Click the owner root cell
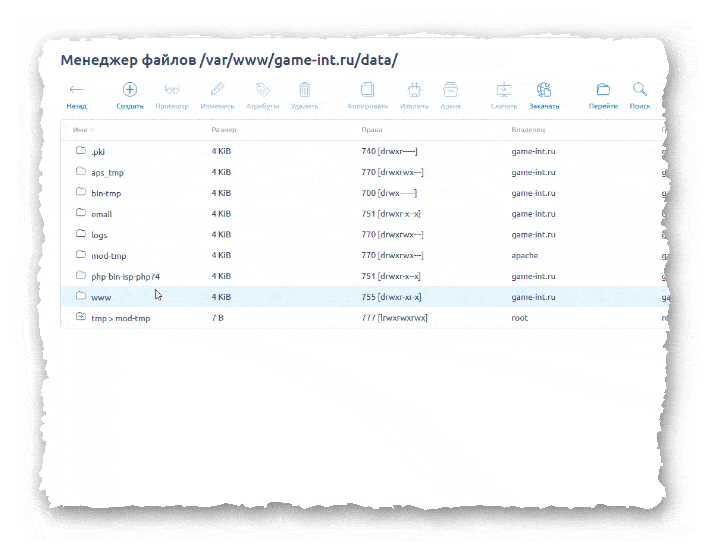 [x=519, y=318]
